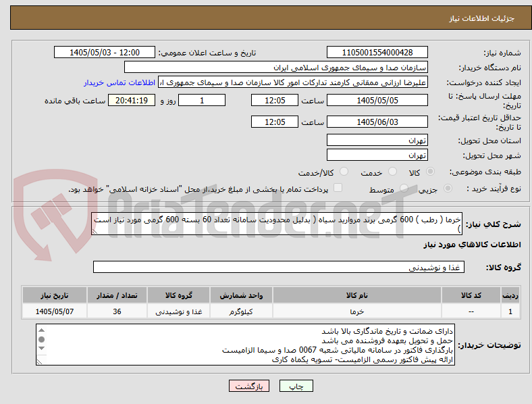This screenshot has width=532, height=404.
Task: Click the کد کالا column header
Action: click(471, 295)
